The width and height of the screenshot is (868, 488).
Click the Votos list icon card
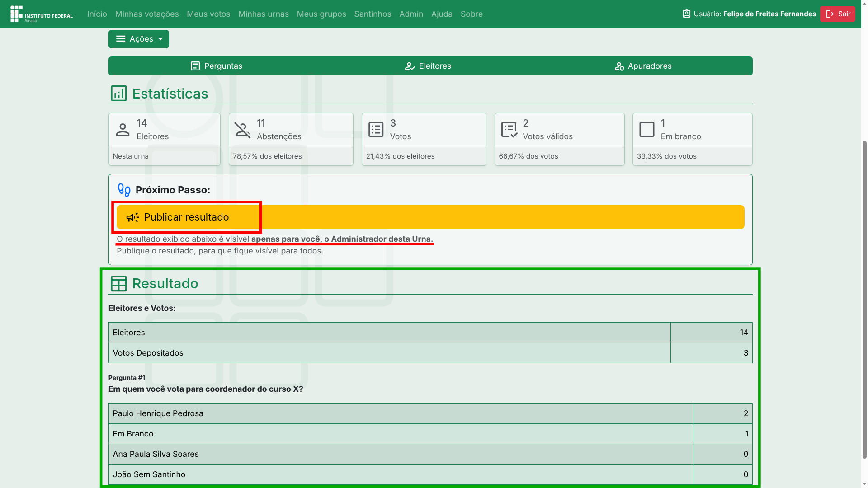[376, 130]
